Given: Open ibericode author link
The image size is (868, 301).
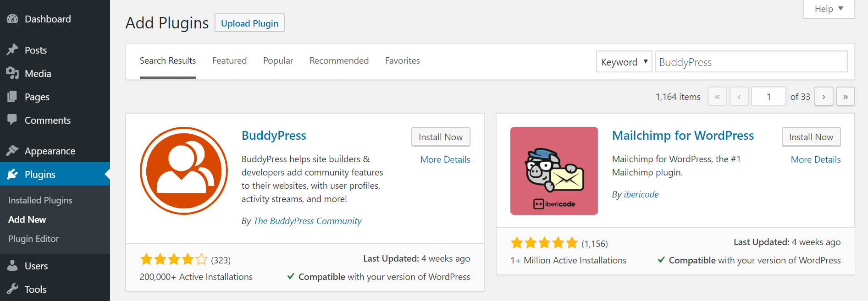Looking at the screenshot, I should (x=641, y=194).
